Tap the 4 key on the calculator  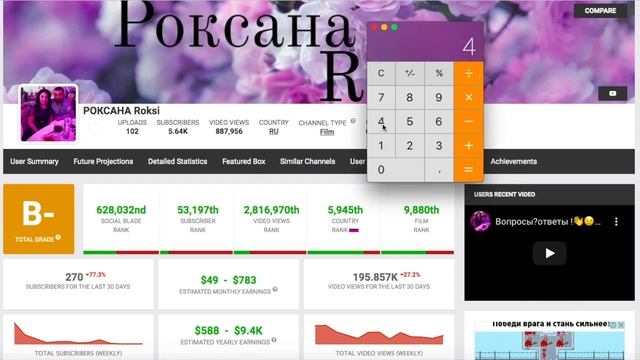[381, 122]
